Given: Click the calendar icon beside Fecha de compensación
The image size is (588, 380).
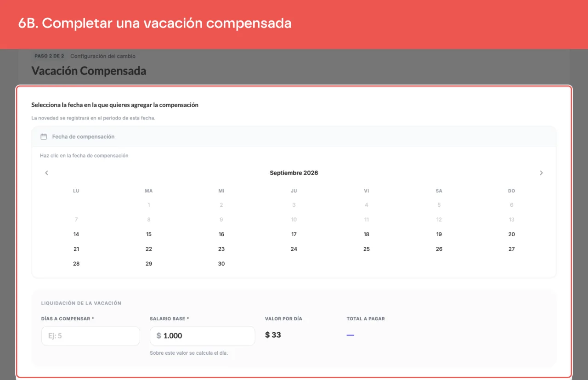Looking at the screenshot, I should coord(44,136).
